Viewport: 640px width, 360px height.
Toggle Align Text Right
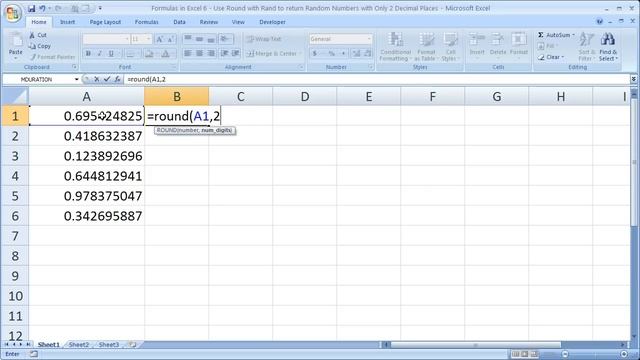[211, 53]
